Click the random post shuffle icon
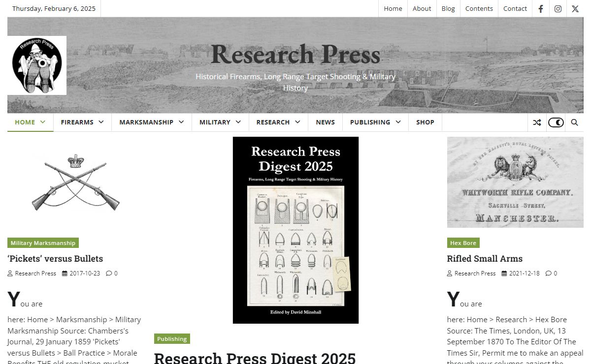 537,122
